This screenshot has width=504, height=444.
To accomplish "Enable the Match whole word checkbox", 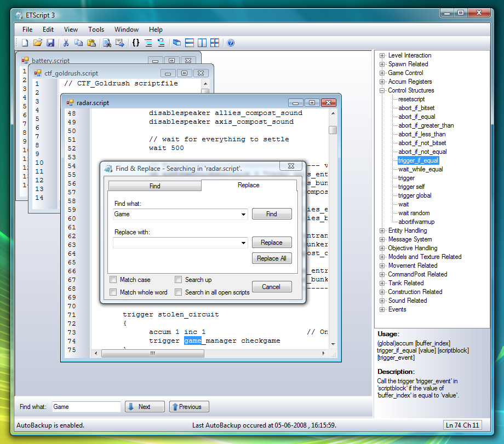I will click(x=113, y=292).
